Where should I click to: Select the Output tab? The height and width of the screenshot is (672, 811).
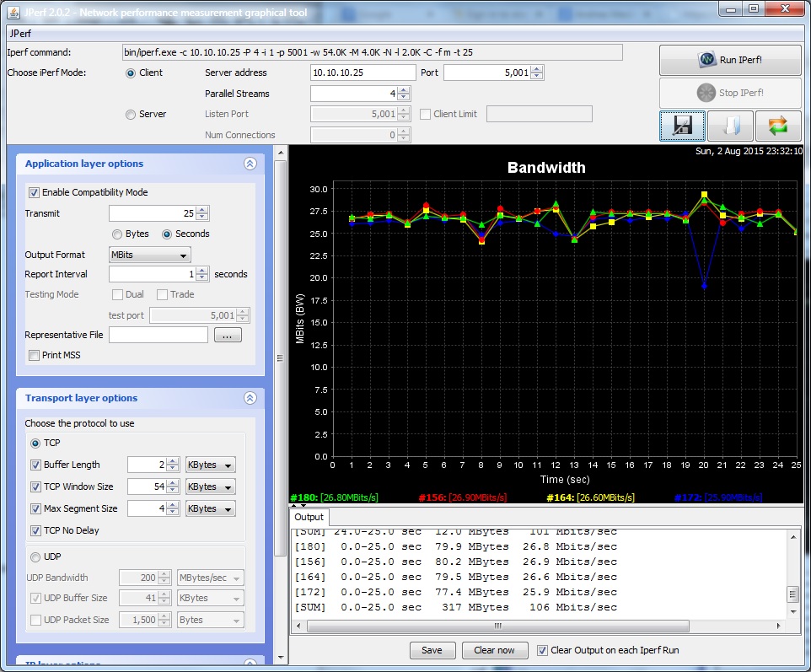point(309,518)
